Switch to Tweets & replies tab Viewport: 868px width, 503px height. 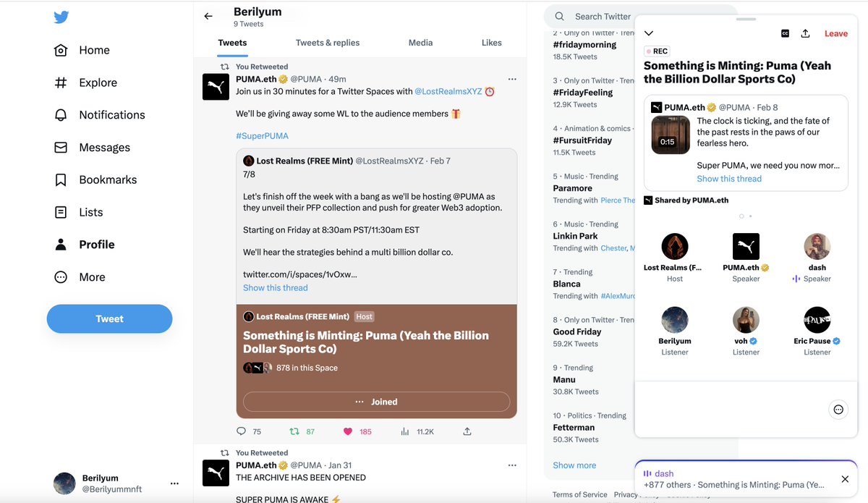[328, 43]
